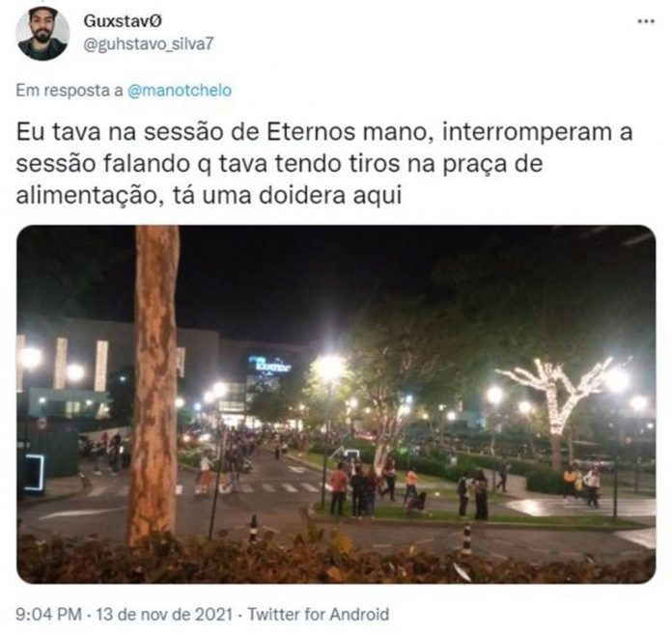
Task: Click the 9:04 PM timestamp
Action: pyautogui.click(x=48, y=614)
